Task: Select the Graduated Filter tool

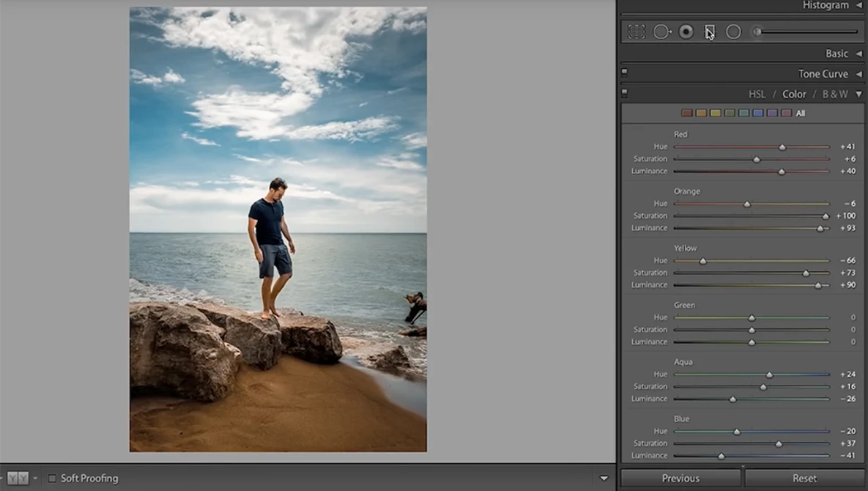Action: pyautogui.click(x=710, y=32)
